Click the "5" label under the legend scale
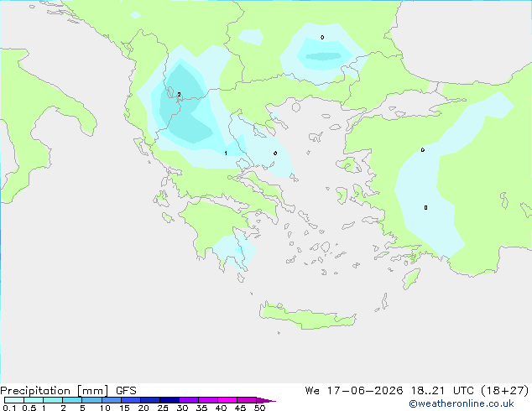Image resolution: width=532 pixels, height=411 pixels. tap(82, 408)
